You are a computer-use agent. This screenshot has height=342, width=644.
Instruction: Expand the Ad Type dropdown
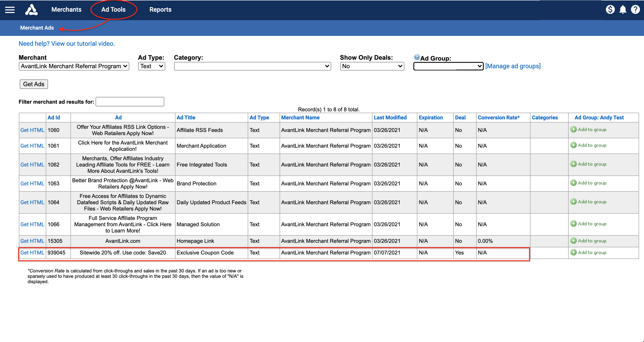pyautogui.click(x=151, y=66)
